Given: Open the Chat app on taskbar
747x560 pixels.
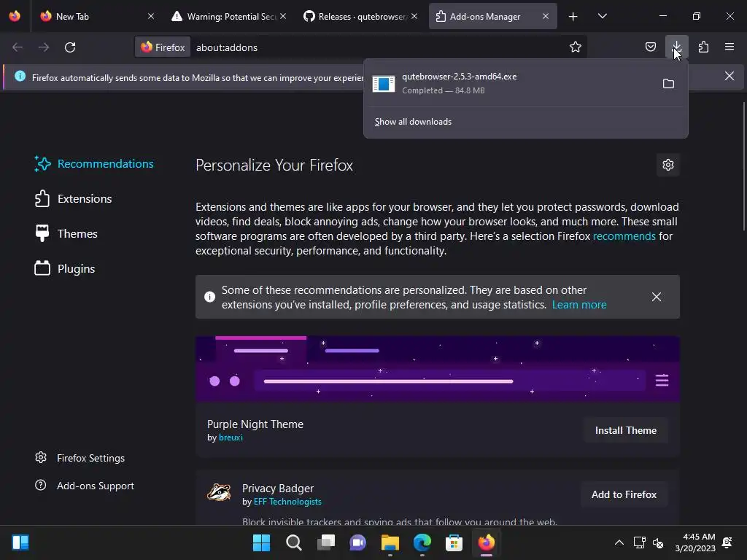Looking at the screenshot, I should [357, 542].
